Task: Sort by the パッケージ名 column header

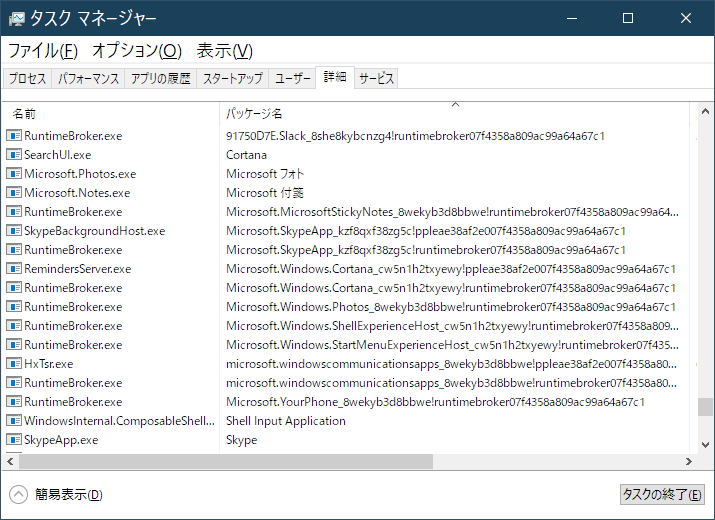Action: 455,114
